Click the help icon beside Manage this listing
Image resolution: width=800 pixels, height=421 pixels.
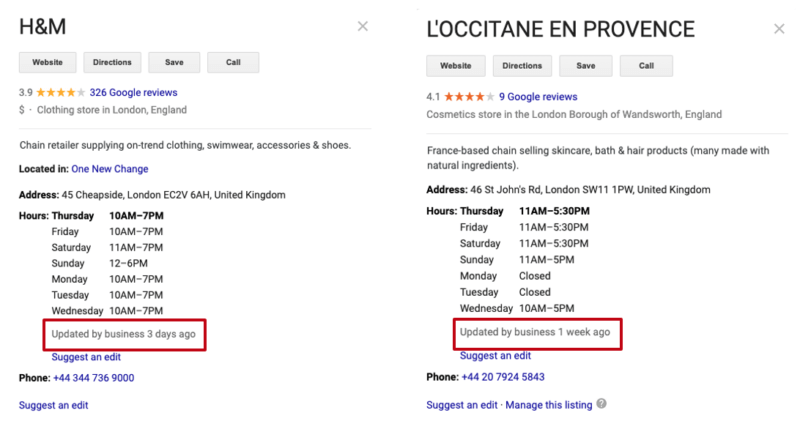point(602,405)
